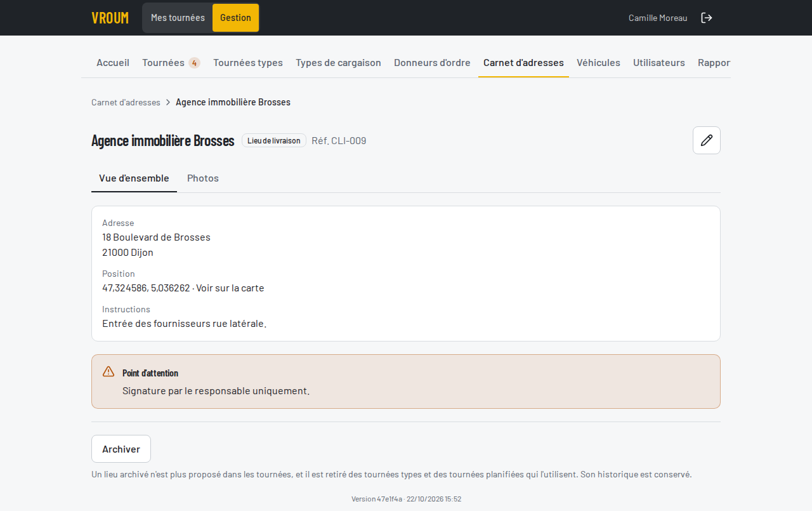
Task: Switch to Mes tournées mode
Action: pos(178,18)
